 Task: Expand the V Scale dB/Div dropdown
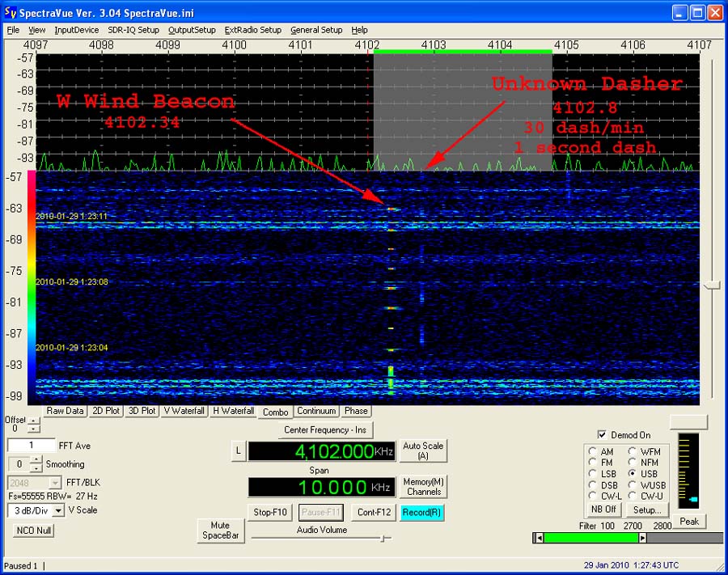[x=58, y=511]
